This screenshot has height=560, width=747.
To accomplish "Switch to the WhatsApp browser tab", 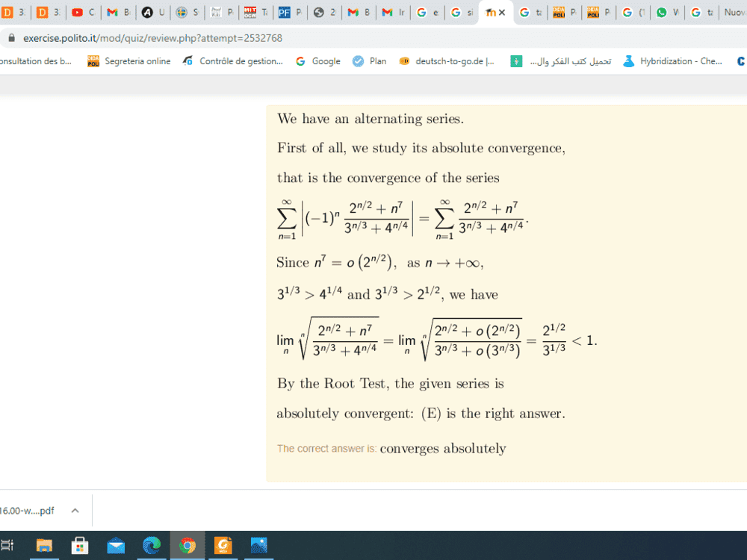I will click(x=667, y=13).
